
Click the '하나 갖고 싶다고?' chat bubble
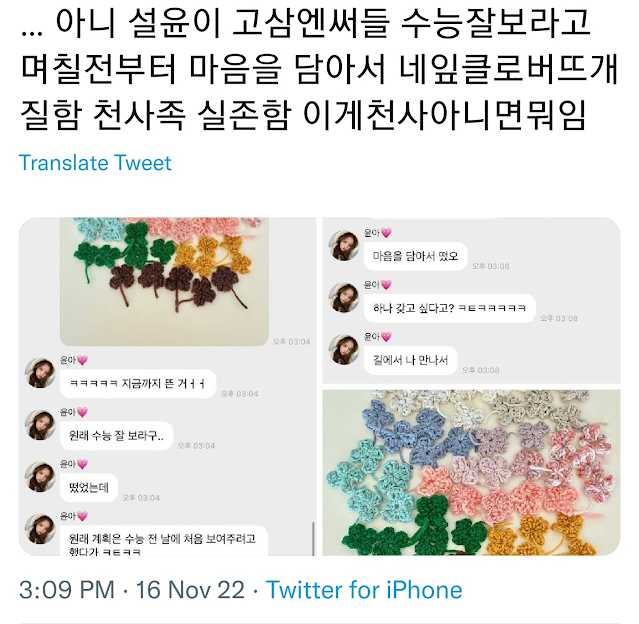click(450, 308)
